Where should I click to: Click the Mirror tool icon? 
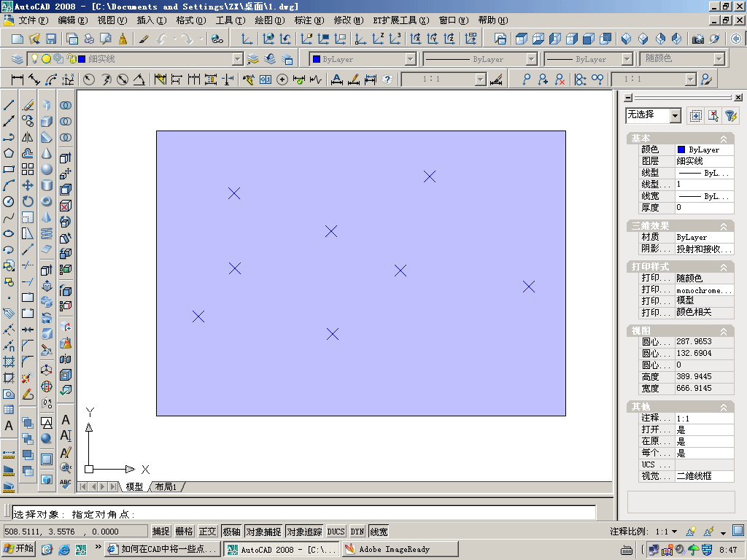click(x=28, y=137)
